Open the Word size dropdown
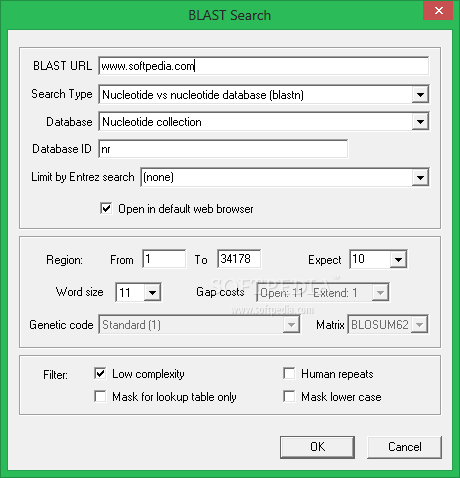The image size is (460, 478). click(152, 293)
